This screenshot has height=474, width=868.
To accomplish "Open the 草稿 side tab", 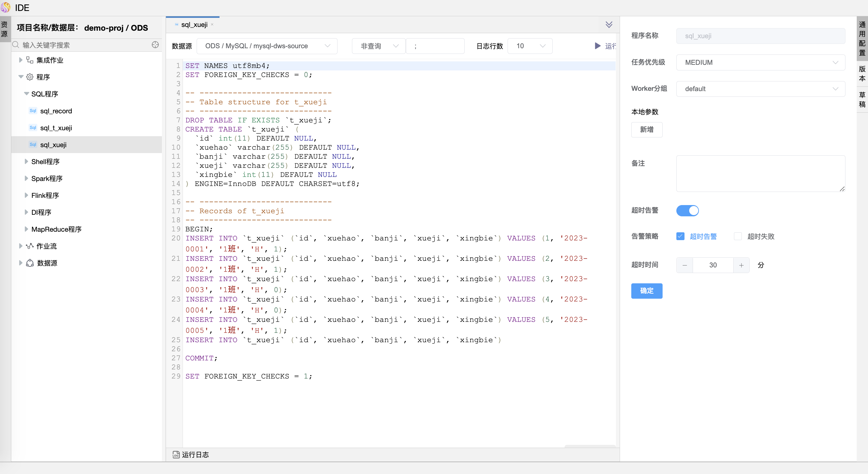I will [862, 99].
